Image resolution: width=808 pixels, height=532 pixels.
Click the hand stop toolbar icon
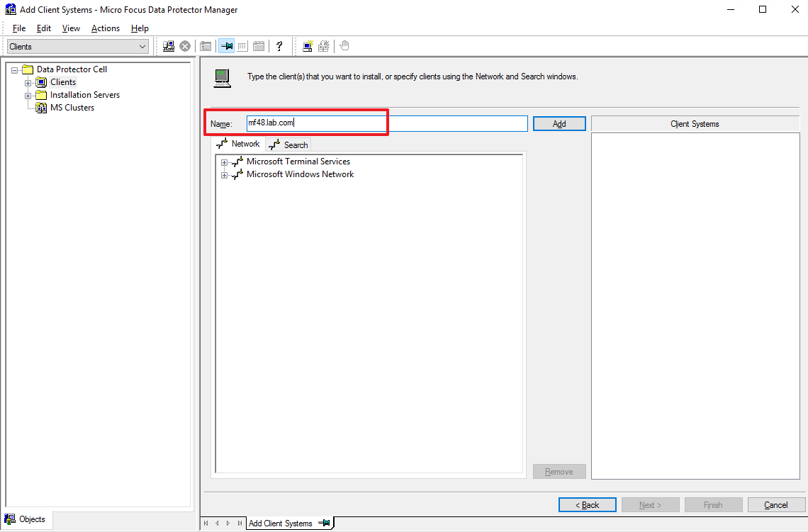(344, 46)
